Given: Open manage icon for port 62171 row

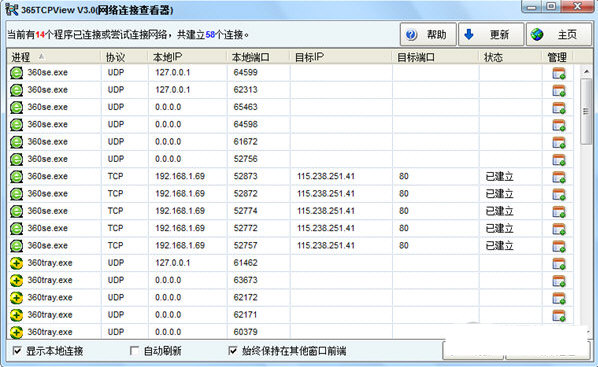Looking at the screenshot, I should click(559, 315).
